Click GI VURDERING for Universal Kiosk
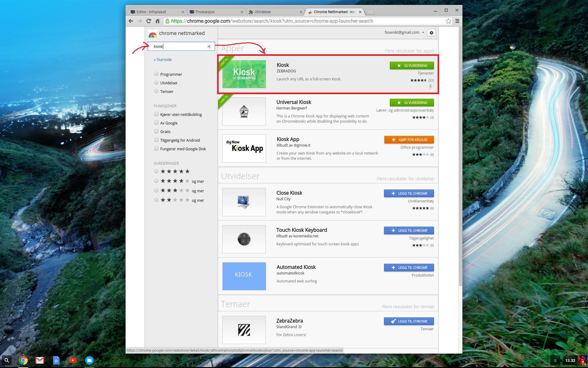 tap(412, 103)
